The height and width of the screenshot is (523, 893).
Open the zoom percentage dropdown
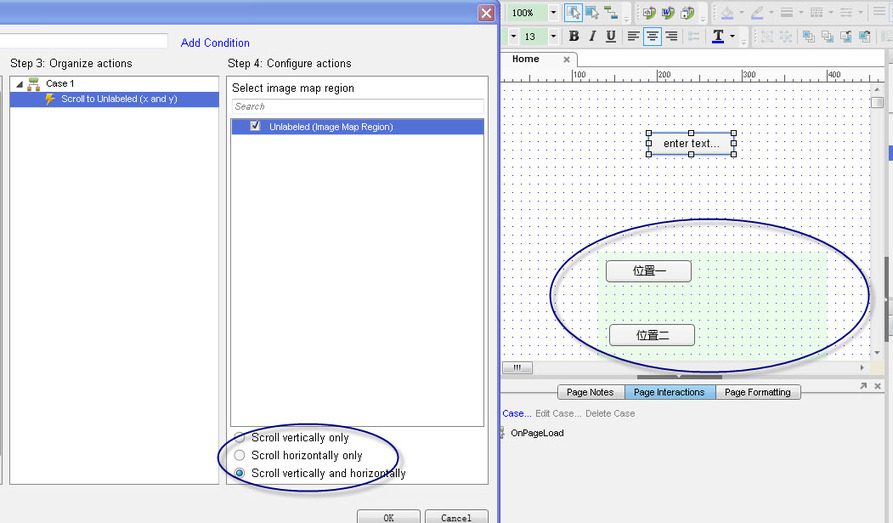pos(553,13)
